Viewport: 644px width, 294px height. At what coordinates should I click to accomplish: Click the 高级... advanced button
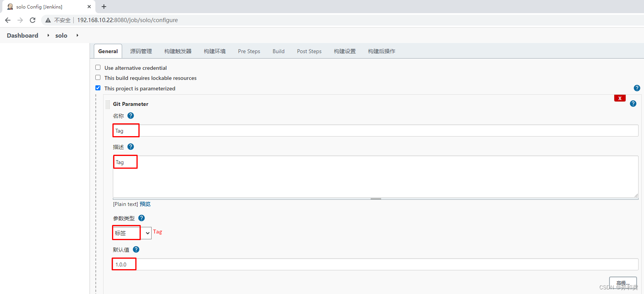coord(623,283)
